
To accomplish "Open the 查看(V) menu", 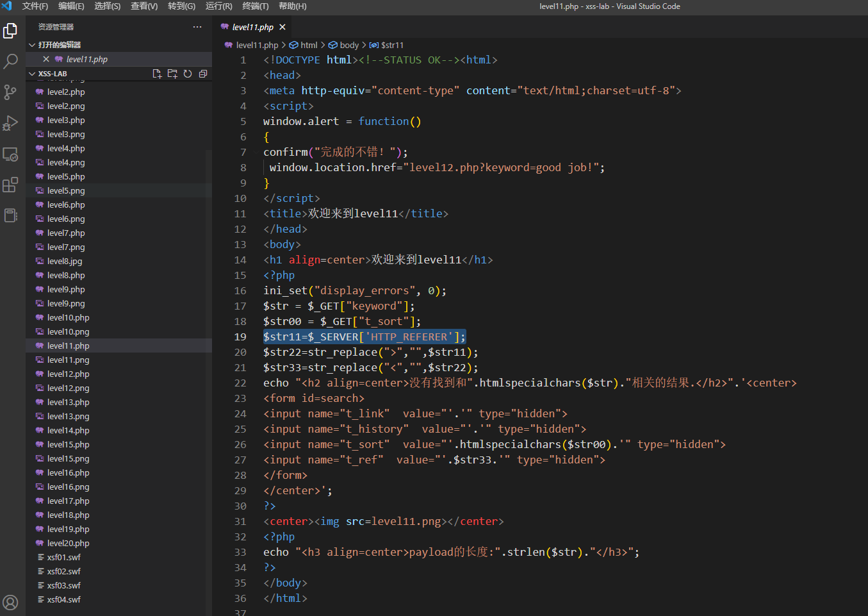I will click(144, 6).
